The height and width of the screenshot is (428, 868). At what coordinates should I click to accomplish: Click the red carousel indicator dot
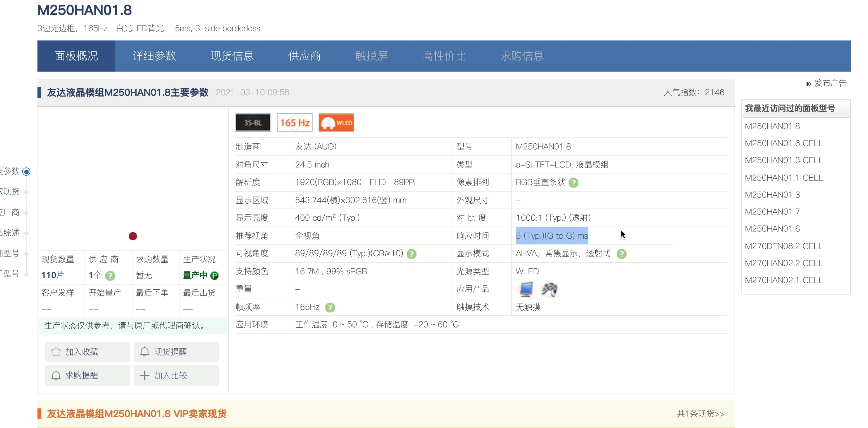click(133, 236)
